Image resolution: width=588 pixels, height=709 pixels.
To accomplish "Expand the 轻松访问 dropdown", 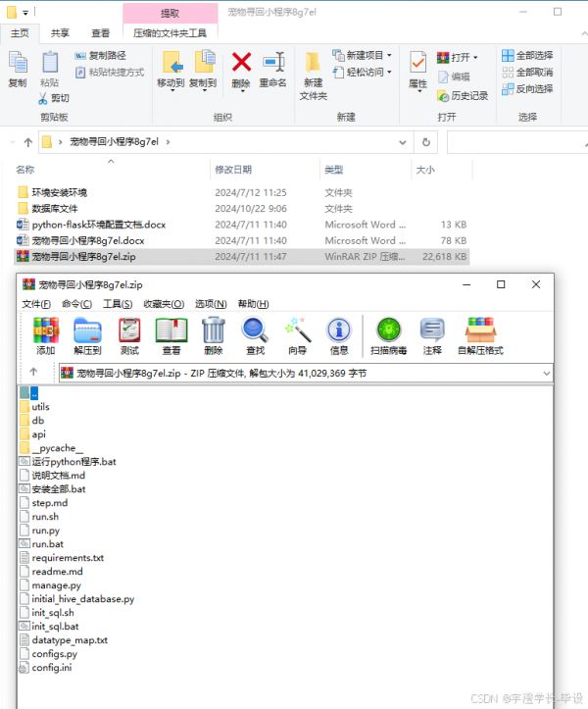I will (x=389, y=72).
